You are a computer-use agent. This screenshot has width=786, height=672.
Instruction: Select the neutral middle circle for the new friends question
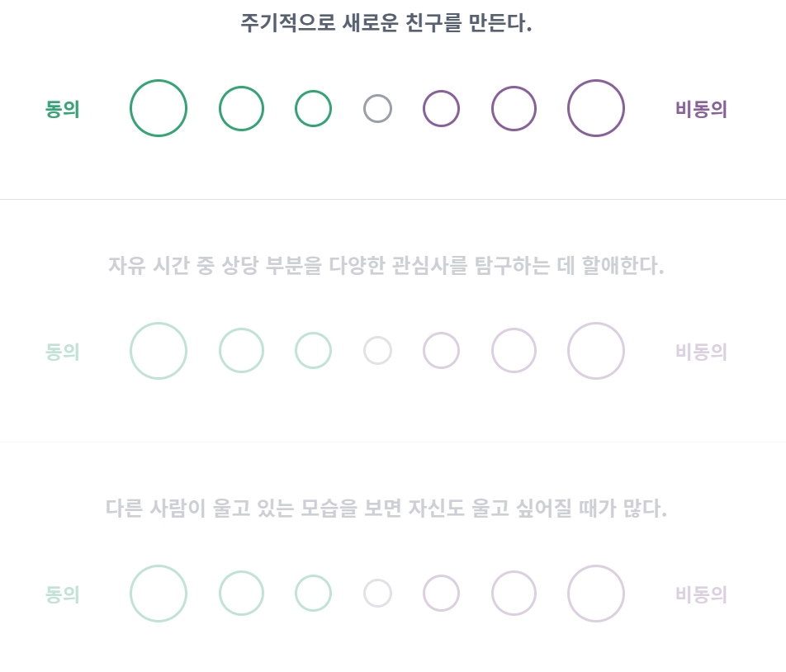tap(377, 108)
